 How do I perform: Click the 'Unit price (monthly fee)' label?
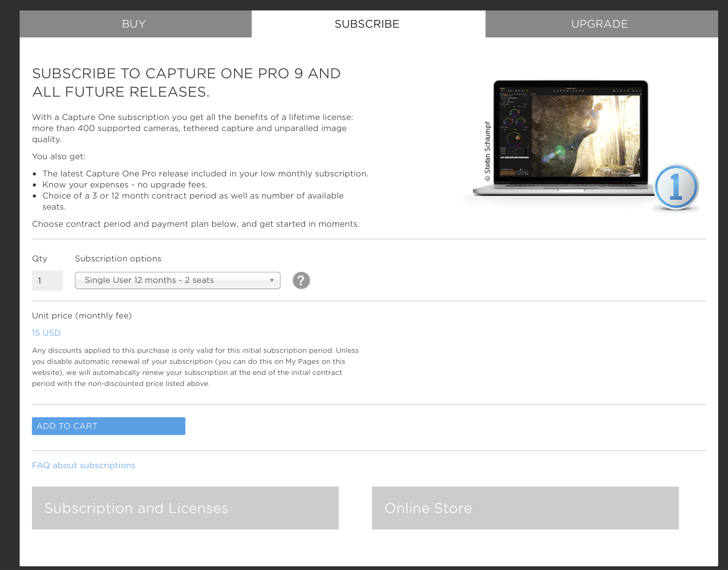82,316
